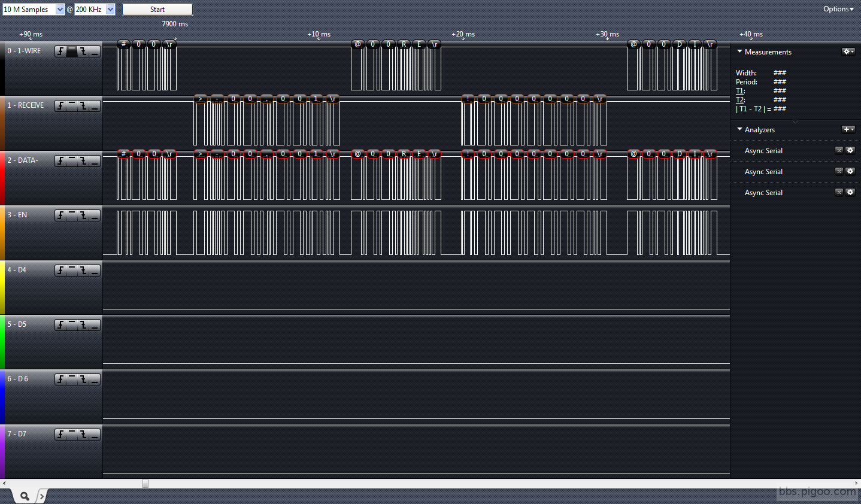Set falling edge trigger on 4 - D4
This screenshot has height=504, width=861.
pyautogui.click(x=83, y=271)
